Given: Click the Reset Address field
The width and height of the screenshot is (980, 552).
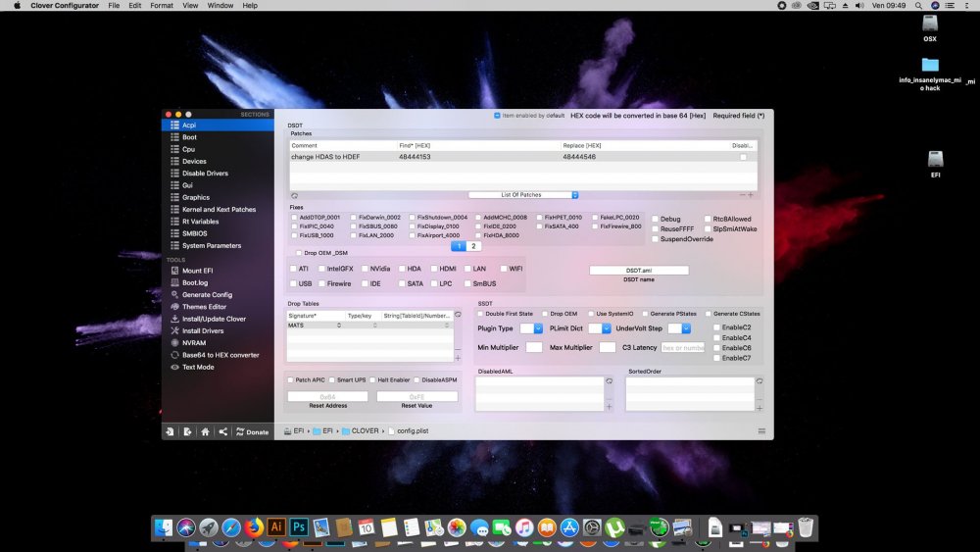Looking at the screenshot, I should tap(327, 397).
